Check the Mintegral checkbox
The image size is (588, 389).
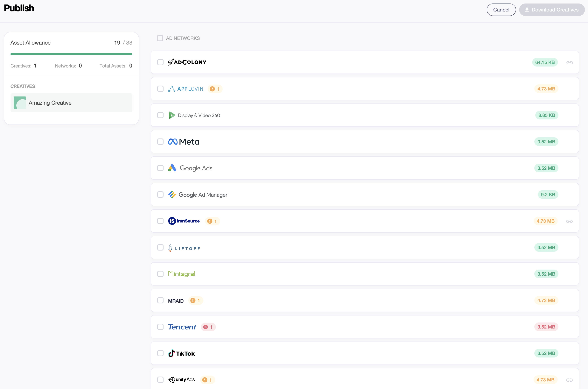pyautogui.click(x=160, y=274)
